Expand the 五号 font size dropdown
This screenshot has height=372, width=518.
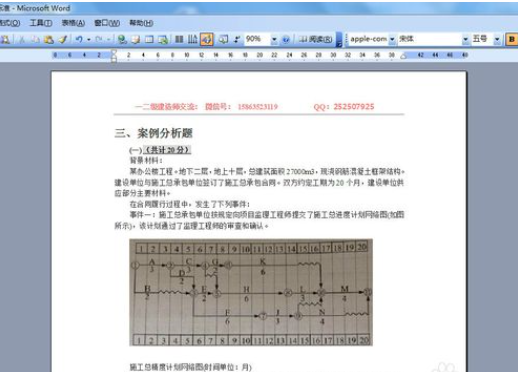pyautogui.click(x=497, y=40)
